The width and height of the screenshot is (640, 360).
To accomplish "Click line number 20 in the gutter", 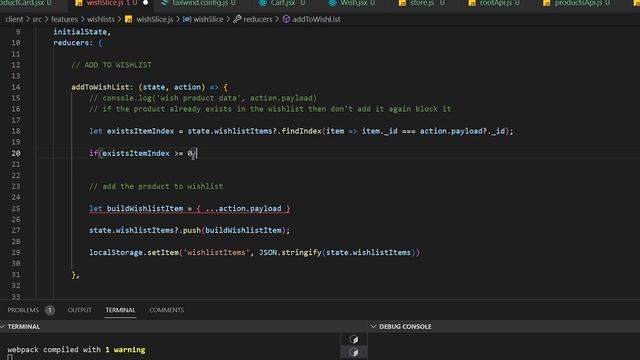I will click(16, 153).
